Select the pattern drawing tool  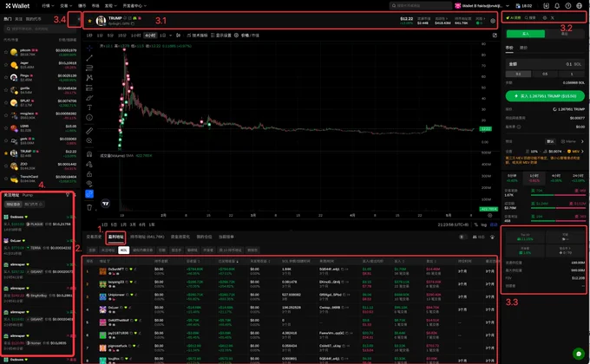[x=89, y=77]
